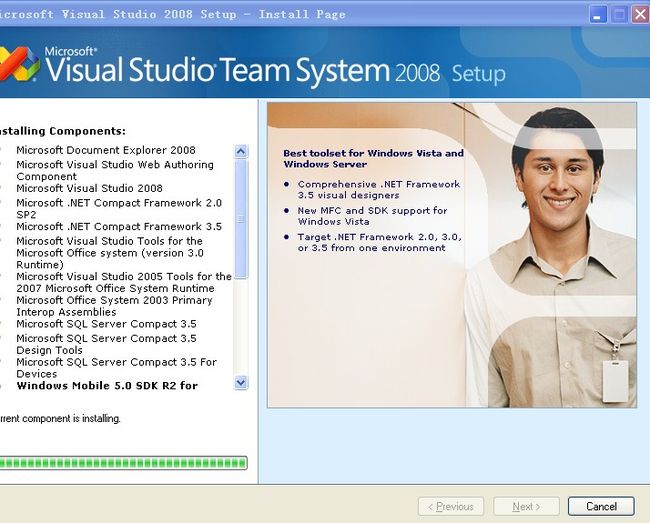Click the Cancel button
Image resolution: width=650 pixels, height=523 pixels.
pos(601,506)
